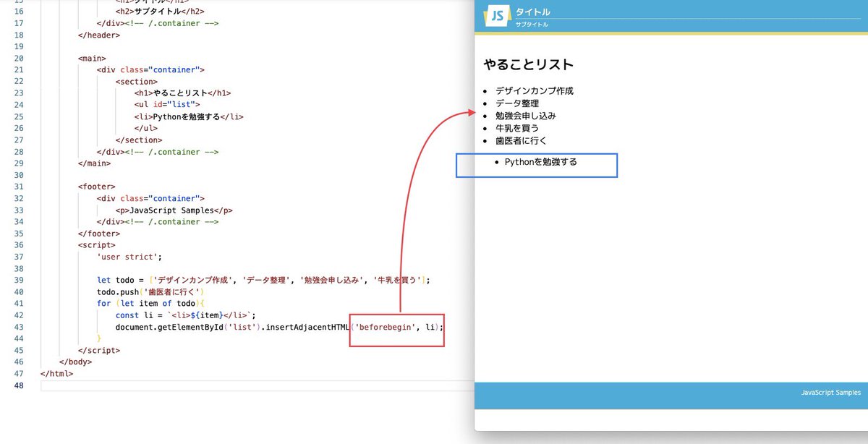Click line number 39 in the editor gutter

coord(20,281)
